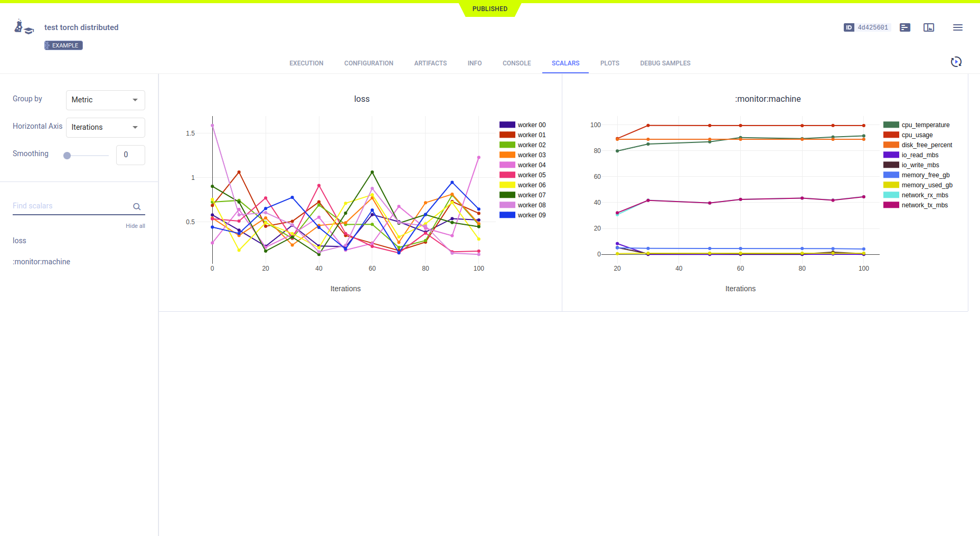Open the hamburger menu
The height and width of the screenshot is (536, 980).
957,27
